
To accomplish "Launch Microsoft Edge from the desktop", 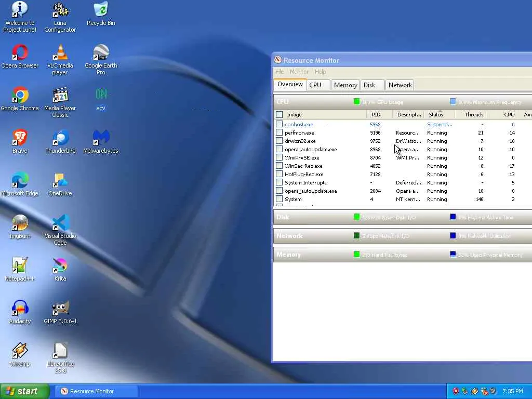I will coord(20,184).
